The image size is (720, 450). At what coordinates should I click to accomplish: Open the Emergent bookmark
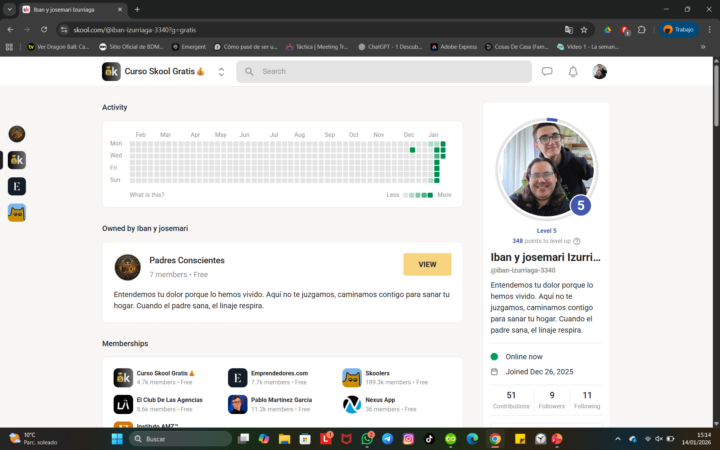(189, 46)
